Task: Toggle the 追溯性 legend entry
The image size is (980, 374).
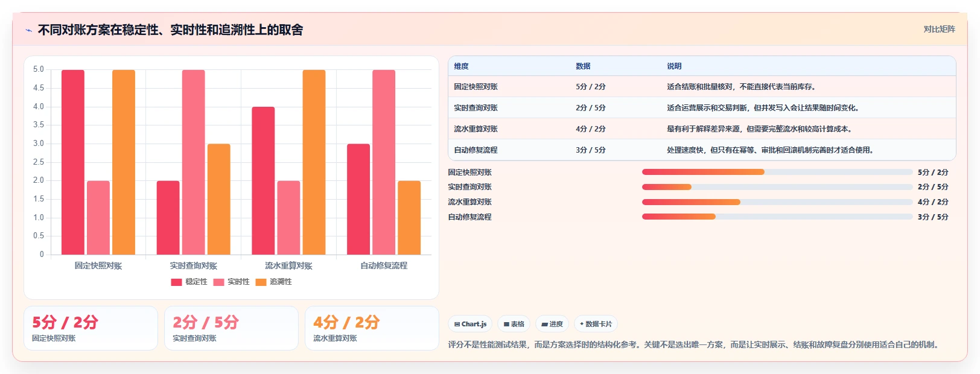Action: 273,282
